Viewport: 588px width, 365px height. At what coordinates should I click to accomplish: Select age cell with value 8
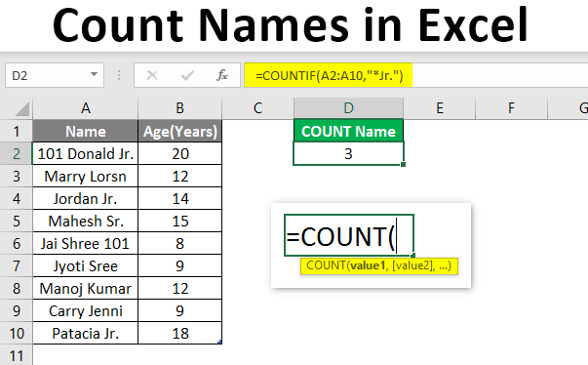tap(180, 243)
